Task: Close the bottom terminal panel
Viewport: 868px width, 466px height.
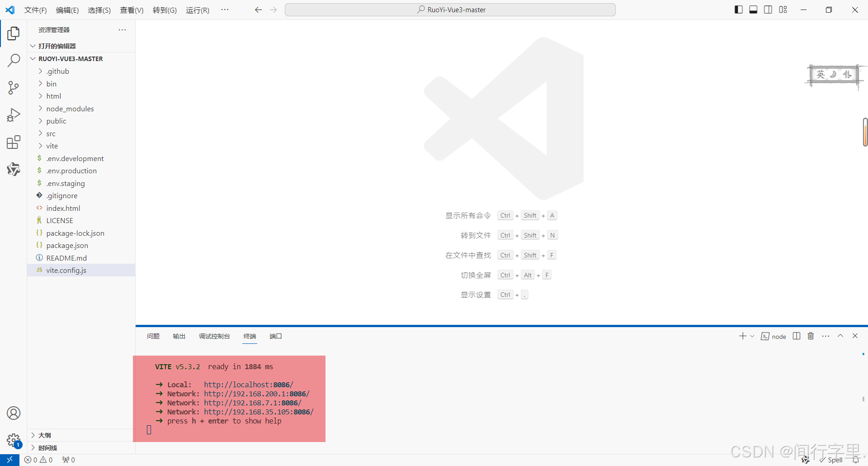Action: point(855,336)
